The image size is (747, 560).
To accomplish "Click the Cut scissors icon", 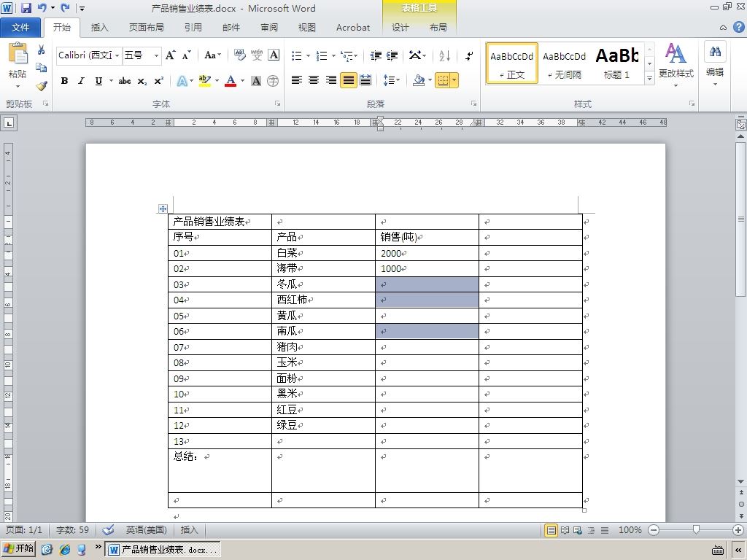I will tap(42, 50).
